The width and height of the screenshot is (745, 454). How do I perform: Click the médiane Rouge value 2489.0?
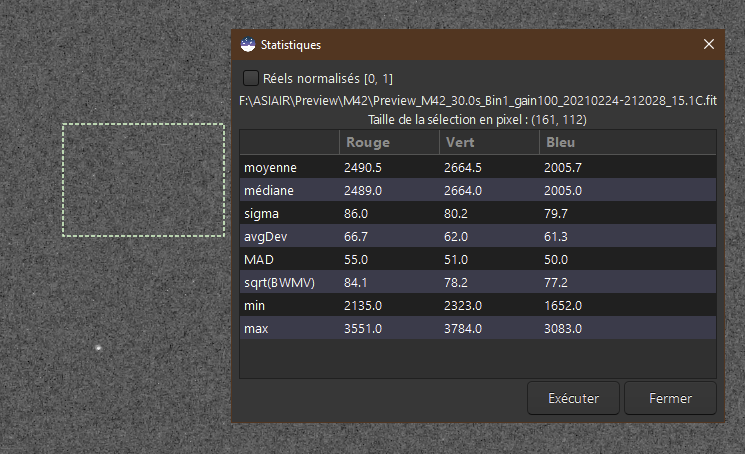click(x=363, y=190)
